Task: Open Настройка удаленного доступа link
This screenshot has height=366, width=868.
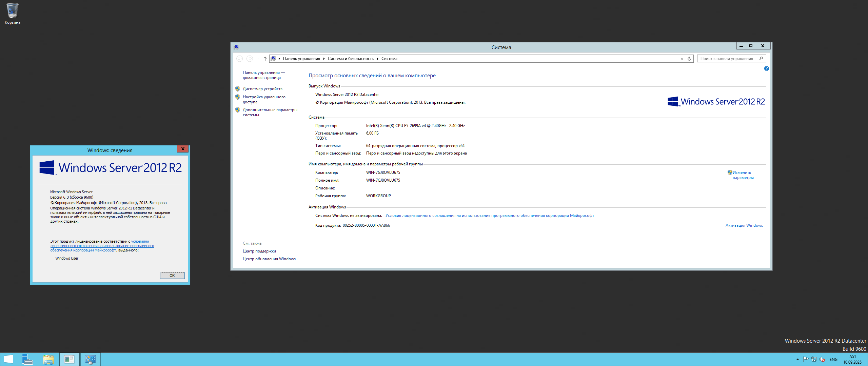Action: coord(264,99)
